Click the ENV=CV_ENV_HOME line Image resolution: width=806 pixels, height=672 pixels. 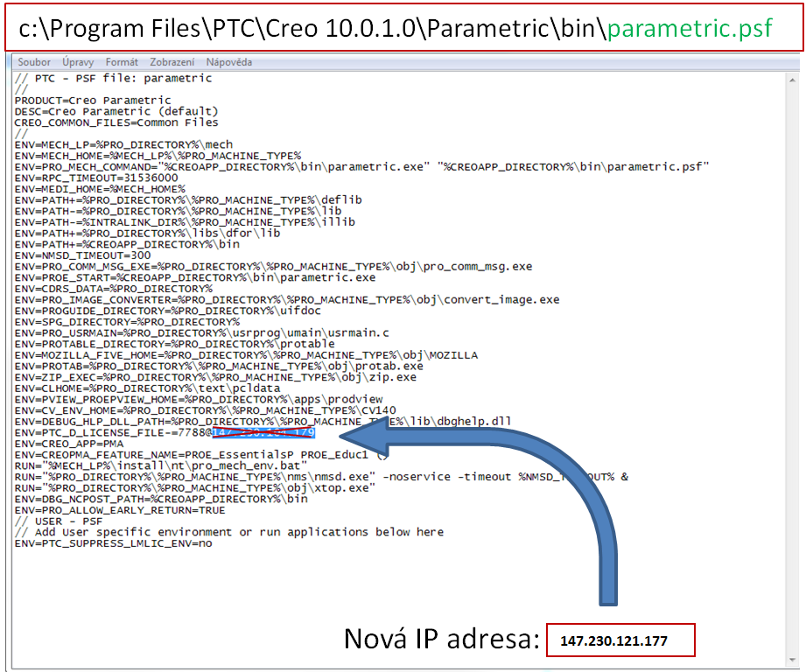pyautogui.click(x=205, y=410)
